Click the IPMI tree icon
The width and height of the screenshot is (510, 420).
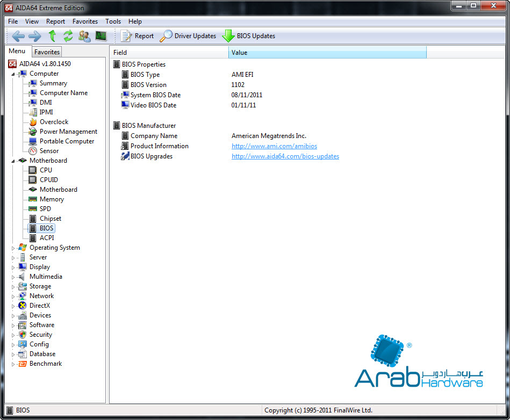tap(33, 112)
